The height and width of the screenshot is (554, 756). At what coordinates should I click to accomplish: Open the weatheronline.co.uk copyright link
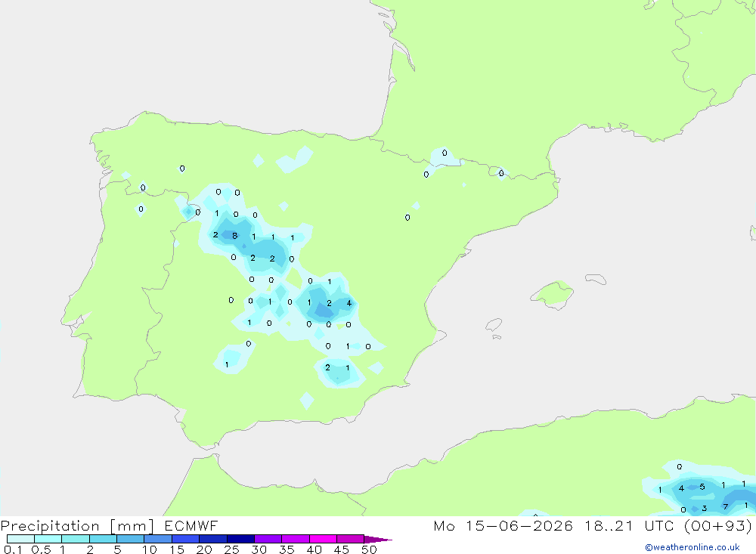click(692, 547)
